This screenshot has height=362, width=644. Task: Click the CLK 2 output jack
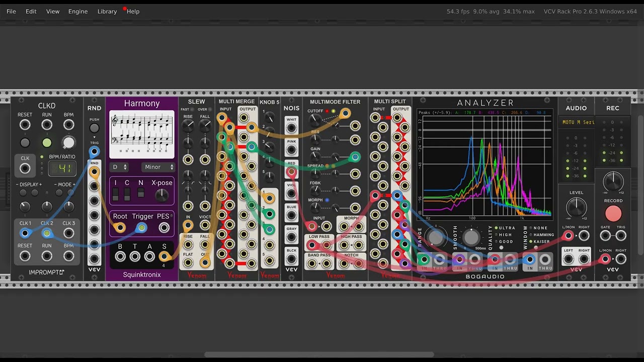(47, 233)
